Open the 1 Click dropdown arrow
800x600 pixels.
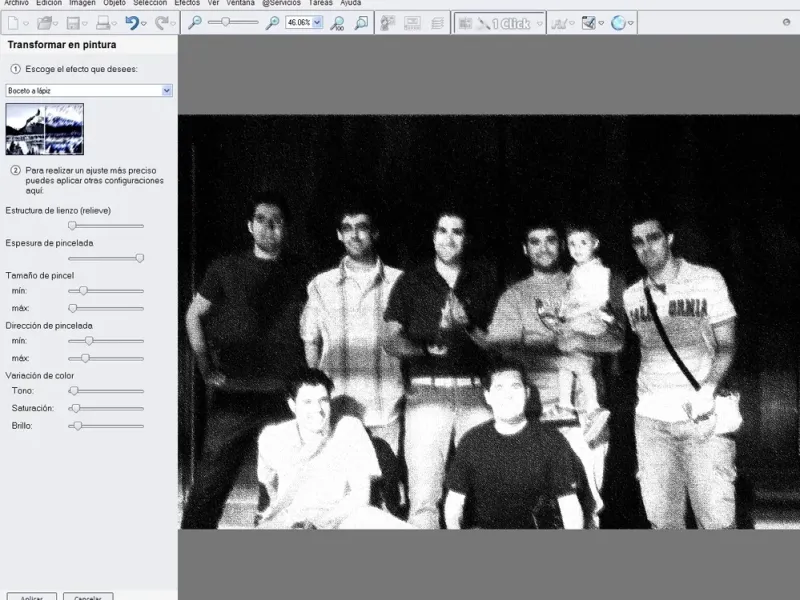(x=539, y=23)
